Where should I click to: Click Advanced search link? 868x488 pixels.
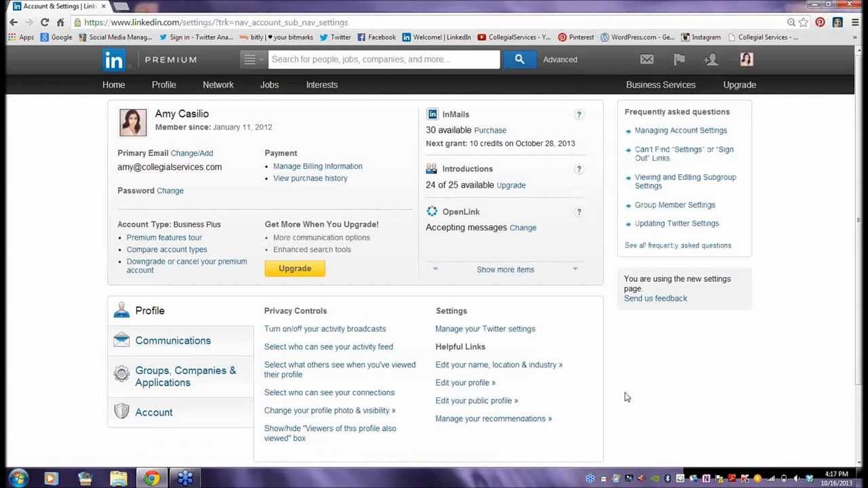click(x=560, y=60)
